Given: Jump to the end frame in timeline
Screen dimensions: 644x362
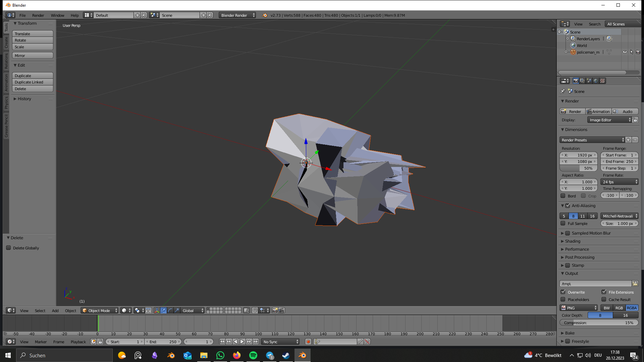Looking at the screenshot, I should (x=256, y=342).
